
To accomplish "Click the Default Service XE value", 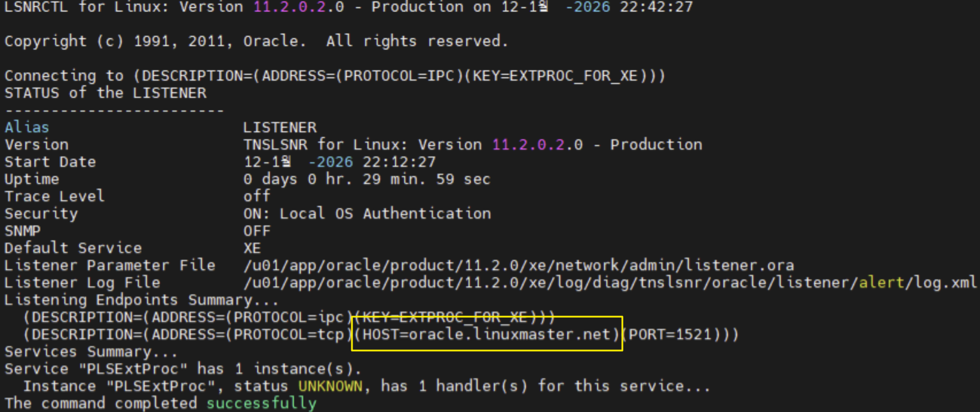I will 252,248.
